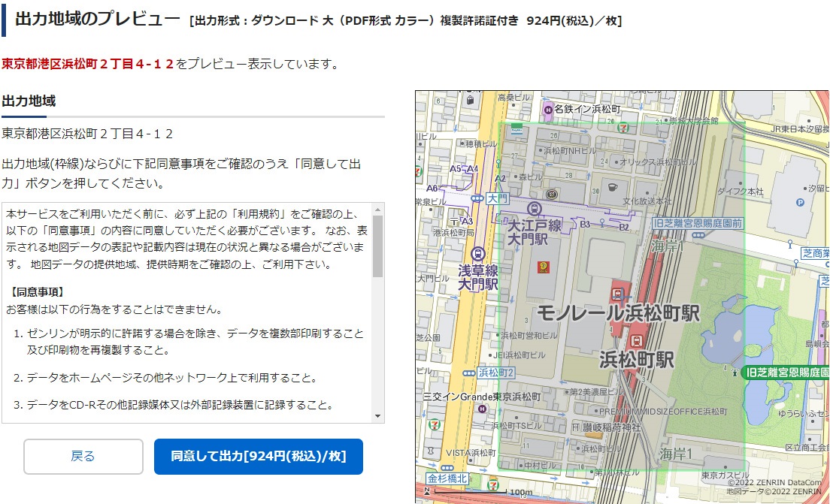Viewport: 830px width, 504px height.
Task: Click the bus stop icon labeled 大門
Action: click(x=476, y=198)
